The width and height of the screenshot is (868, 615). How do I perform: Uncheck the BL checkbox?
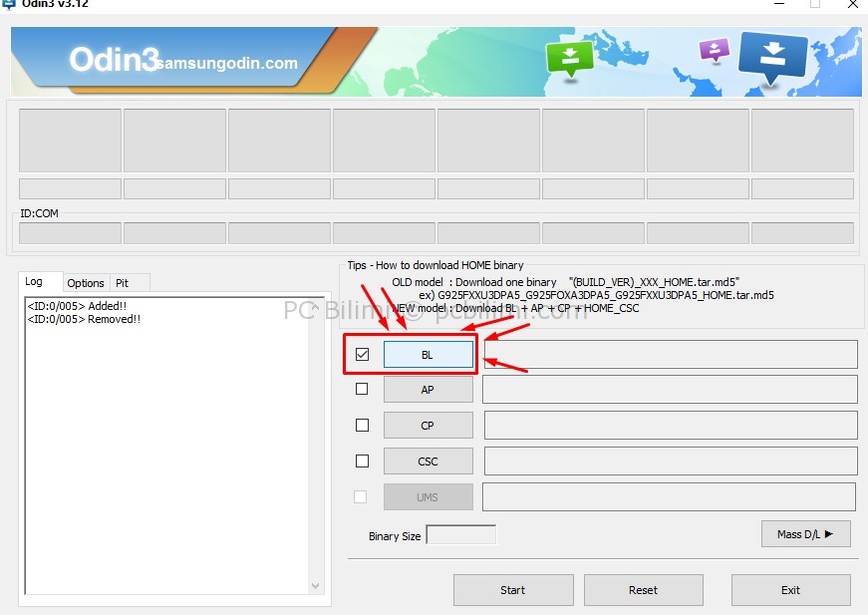tap(362, 354)
